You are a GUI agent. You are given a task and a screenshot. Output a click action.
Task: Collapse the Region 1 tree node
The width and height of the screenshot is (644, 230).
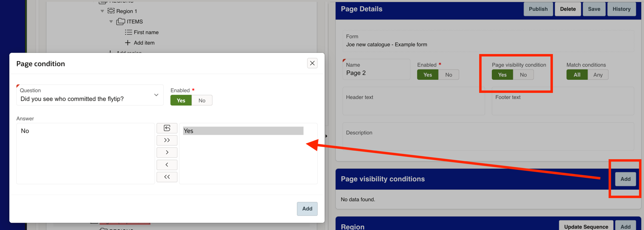click(x=102, y=11)
